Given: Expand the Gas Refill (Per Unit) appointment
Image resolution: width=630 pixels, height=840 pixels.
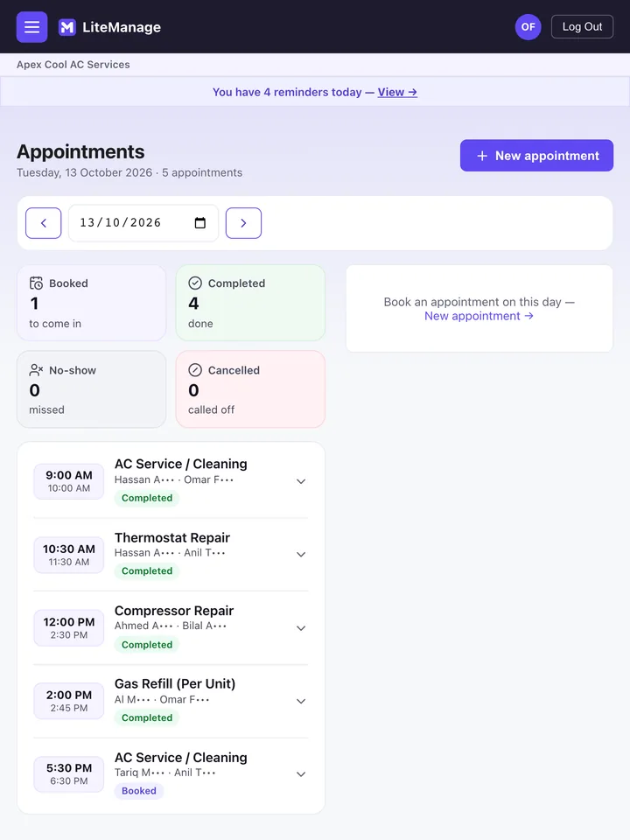Looking at the screenshot, I should (x=301, y=701).
